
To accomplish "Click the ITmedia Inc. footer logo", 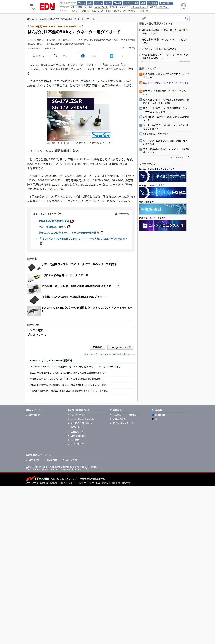I will point(41,479).
